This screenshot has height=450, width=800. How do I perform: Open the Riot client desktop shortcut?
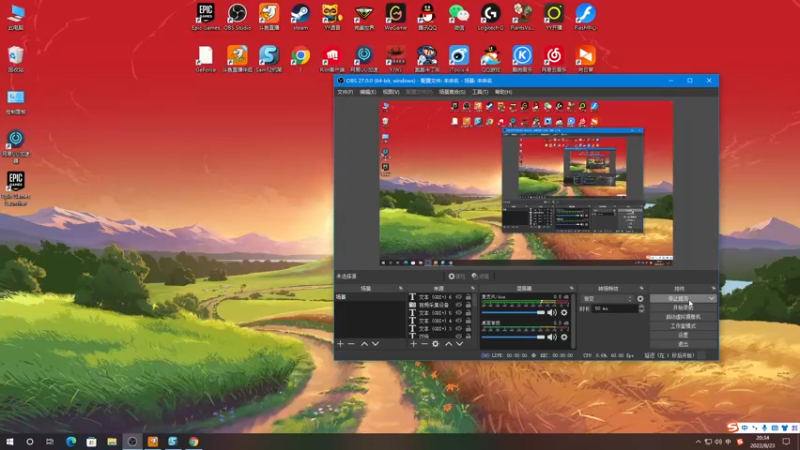point(332,59)
